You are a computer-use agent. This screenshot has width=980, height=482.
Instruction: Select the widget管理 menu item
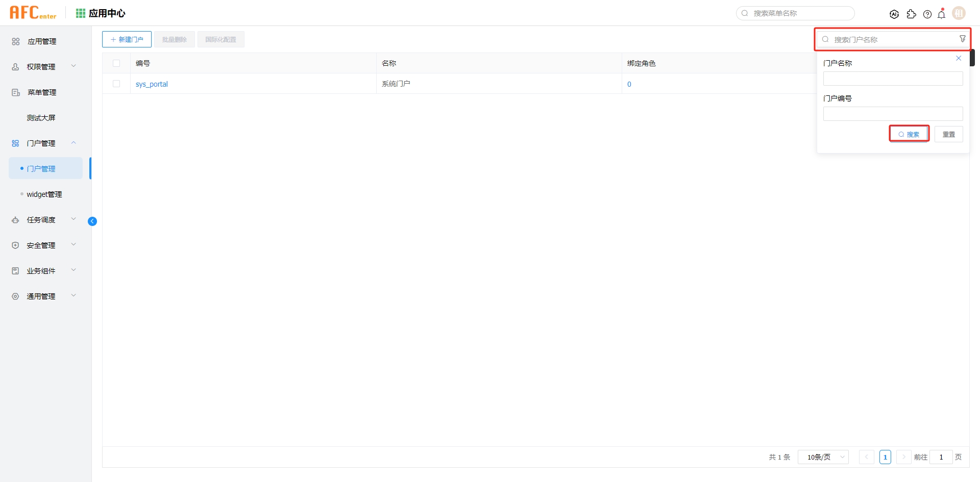point(45,194)
